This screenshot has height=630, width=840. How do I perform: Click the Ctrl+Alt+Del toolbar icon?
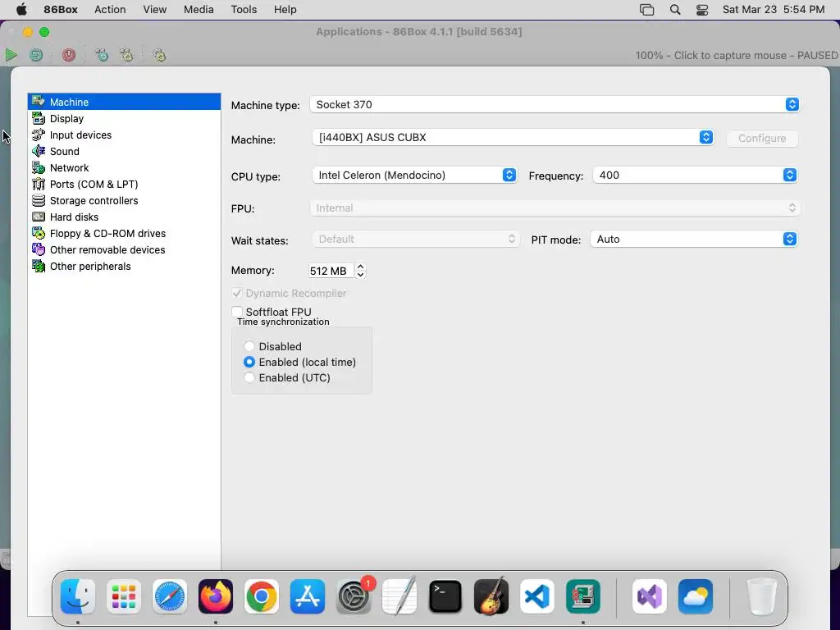pos(101,55)
